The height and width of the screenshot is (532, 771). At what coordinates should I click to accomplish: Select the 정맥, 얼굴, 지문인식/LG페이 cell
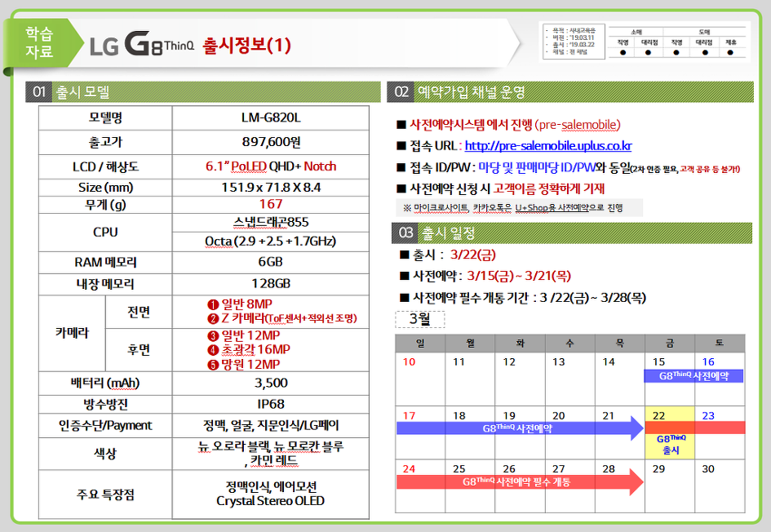(x=270, y=425)
